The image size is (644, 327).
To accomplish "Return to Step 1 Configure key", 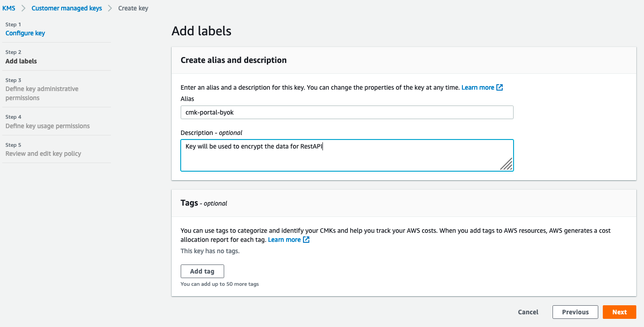I will click(25, 33).
